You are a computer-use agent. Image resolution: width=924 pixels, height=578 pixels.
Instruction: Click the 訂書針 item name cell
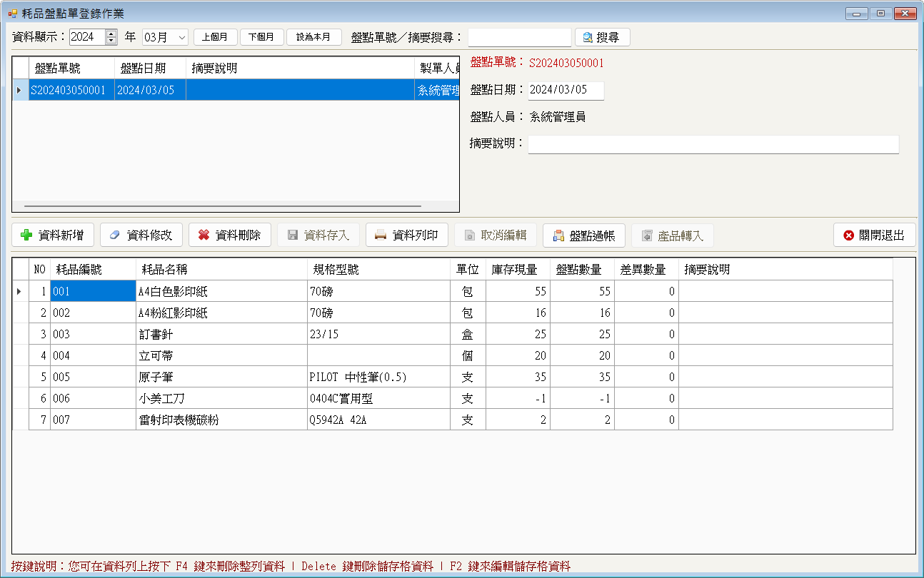221,334
